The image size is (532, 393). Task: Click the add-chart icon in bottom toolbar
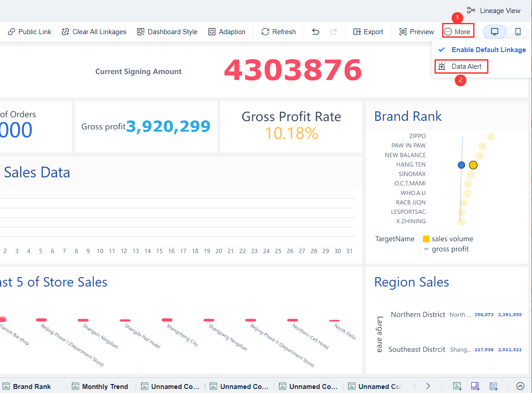pos(457,386)
